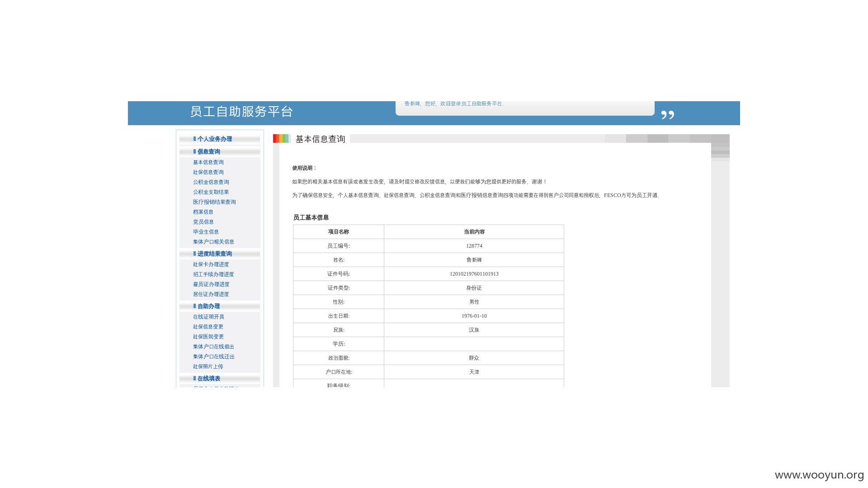Select the ID number 120102197601101913

(x=474, y=274)
